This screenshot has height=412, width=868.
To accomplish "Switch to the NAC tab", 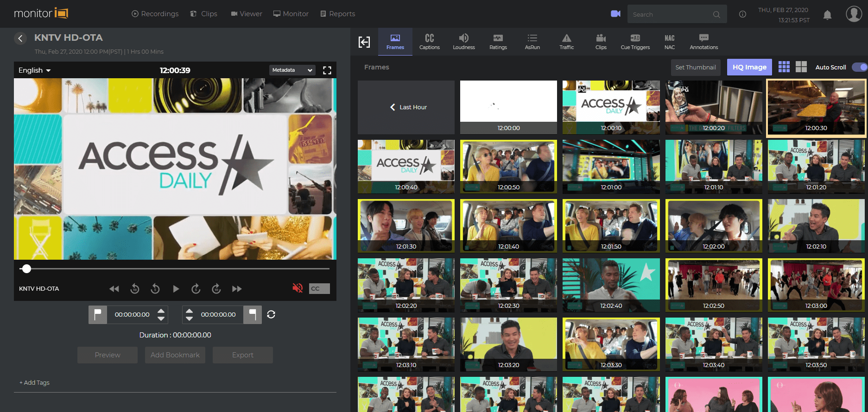I will click(670, 42).
